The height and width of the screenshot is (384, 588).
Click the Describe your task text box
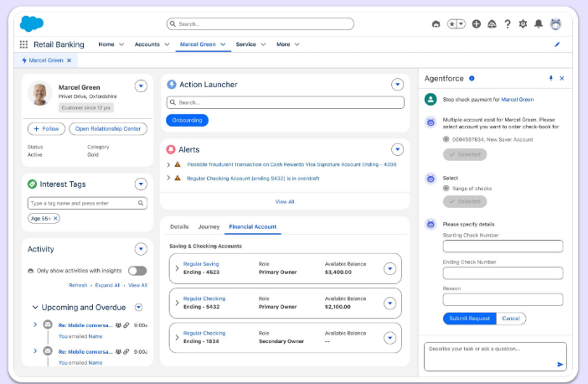pyautogui.click(x=495, y=356)
